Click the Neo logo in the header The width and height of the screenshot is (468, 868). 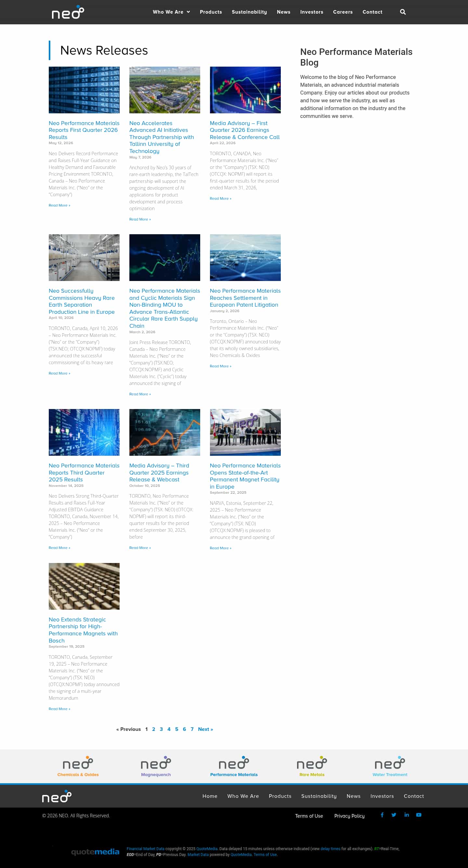pyautogui.click(x=68, y=12)
